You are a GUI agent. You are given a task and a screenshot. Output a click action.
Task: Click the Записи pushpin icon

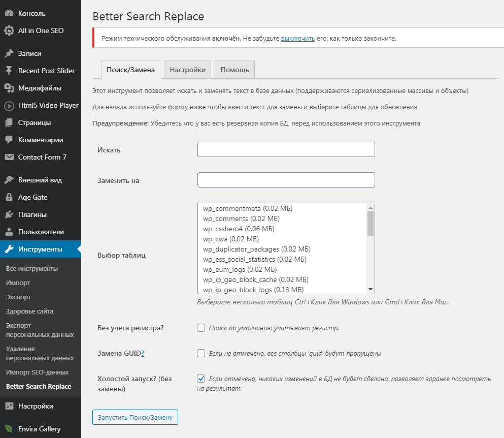[x=9, y=53]
